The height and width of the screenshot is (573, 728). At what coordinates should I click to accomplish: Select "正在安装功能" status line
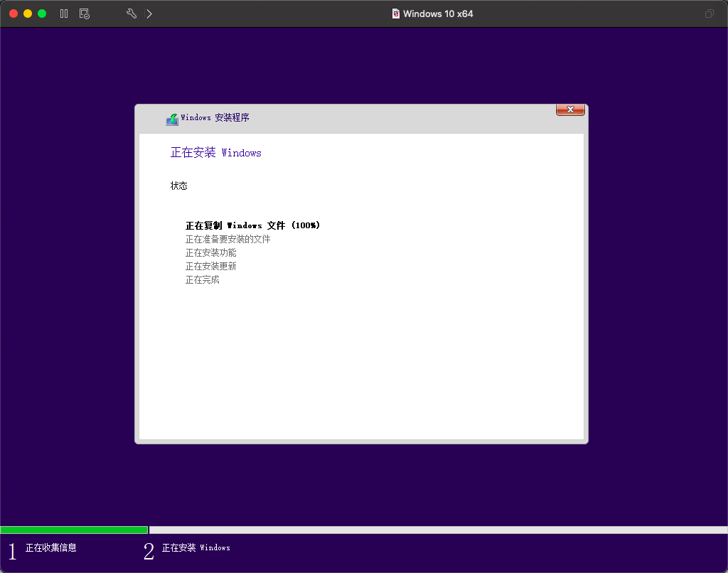[210, 252]
